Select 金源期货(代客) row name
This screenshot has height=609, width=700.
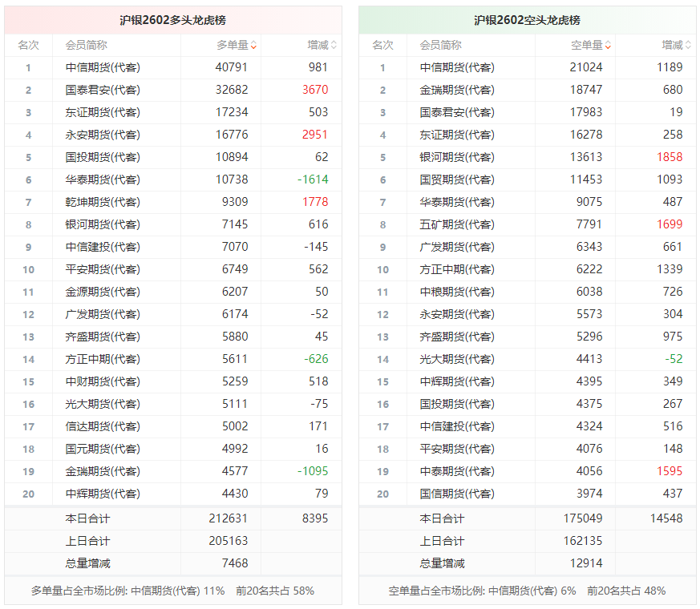[x=103, y=292]
